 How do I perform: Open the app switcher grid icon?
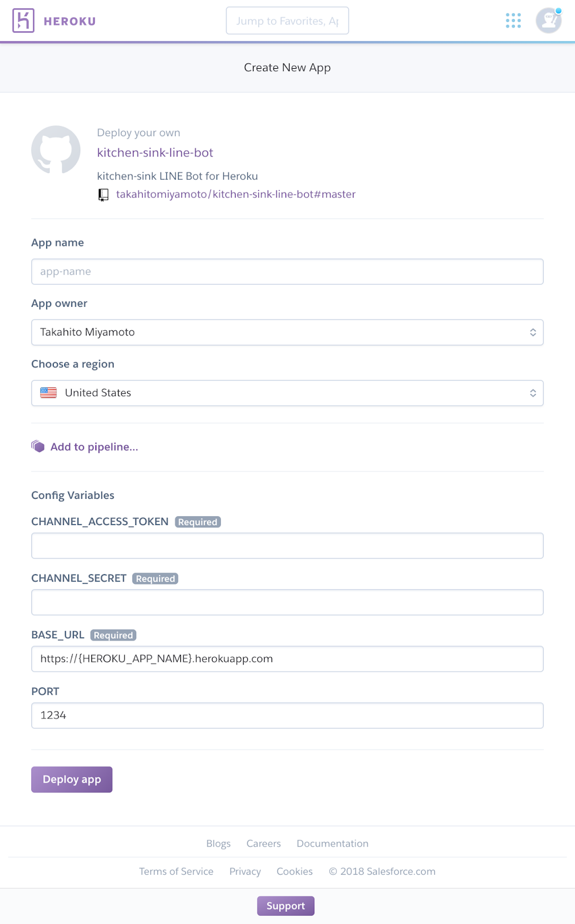513,21
